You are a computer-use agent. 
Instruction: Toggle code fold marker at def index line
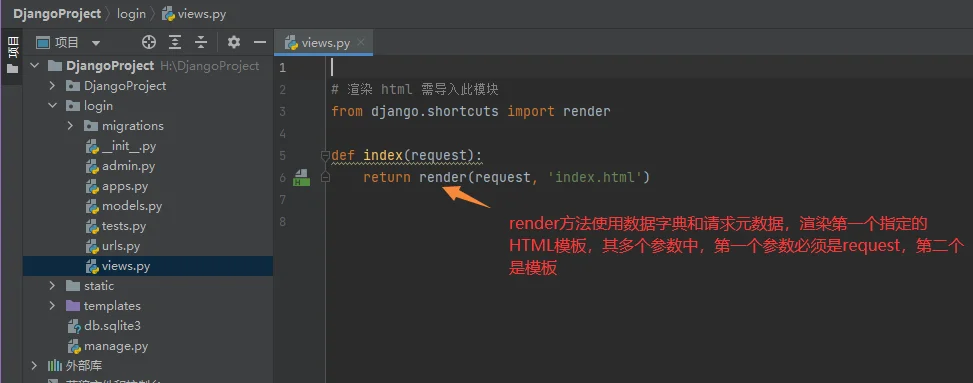click(325, 155)
